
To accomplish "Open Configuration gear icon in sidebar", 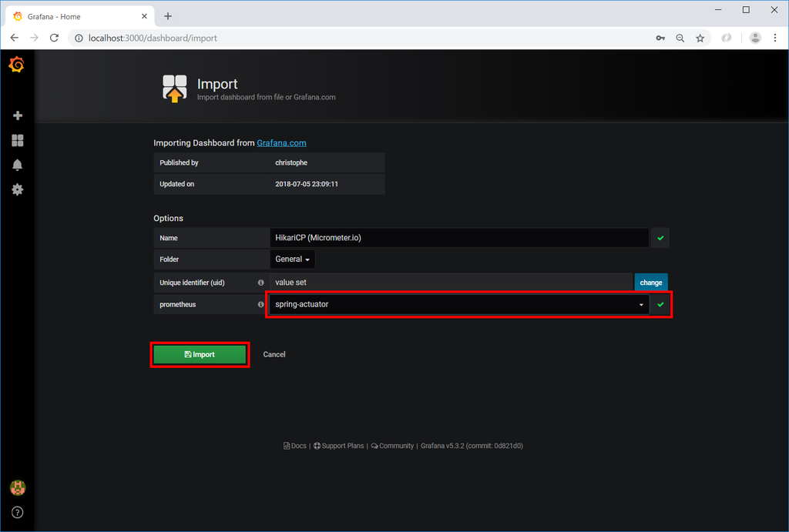I will pos(18,189).
